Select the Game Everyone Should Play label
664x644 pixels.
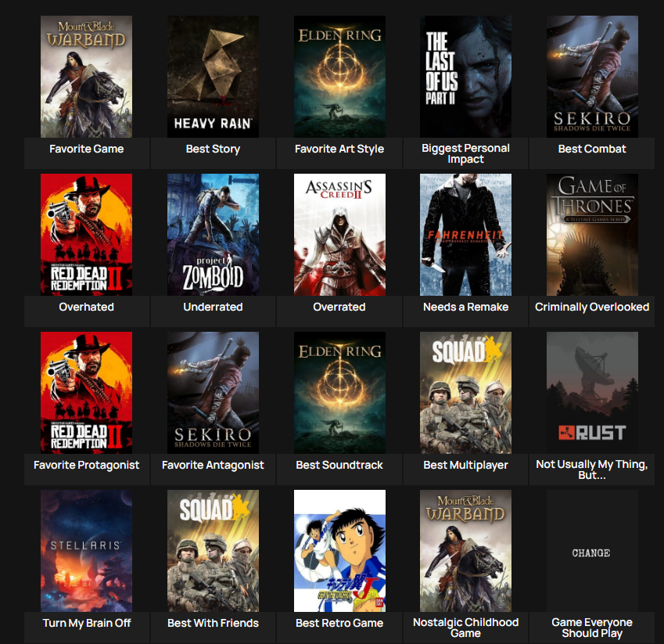pos(592,628)
